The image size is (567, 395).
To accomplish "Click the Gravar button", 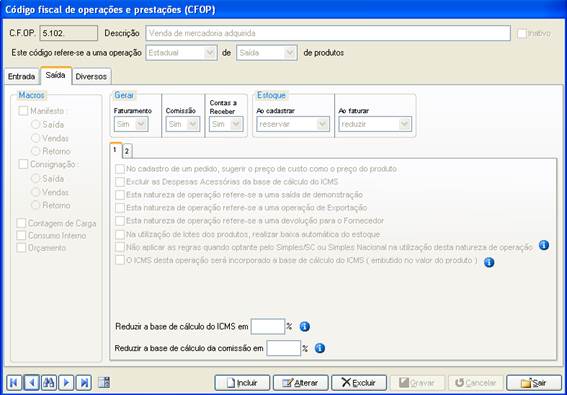I will tap(418, 383).
